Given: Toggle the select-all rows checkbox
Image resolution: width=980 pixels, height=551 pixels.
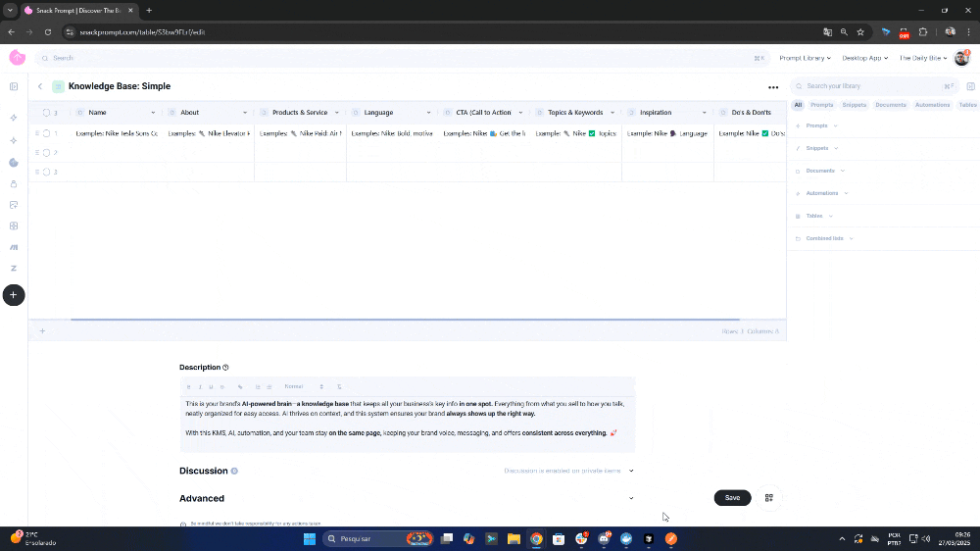Looking at the screenshot, I should point(46,113).
